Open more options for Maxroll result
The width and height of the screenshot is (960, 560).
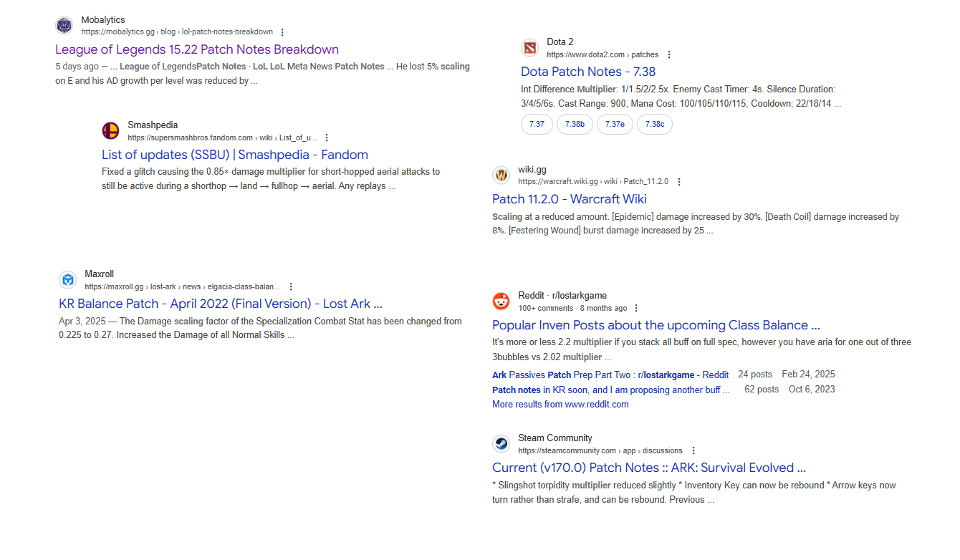(x=291, y=286)
